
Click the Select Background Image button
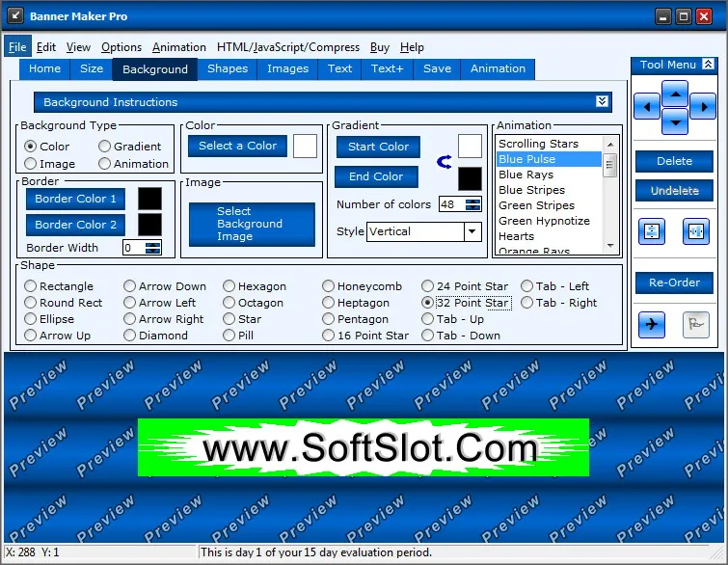pyautogui.click(x=252, y=224)
